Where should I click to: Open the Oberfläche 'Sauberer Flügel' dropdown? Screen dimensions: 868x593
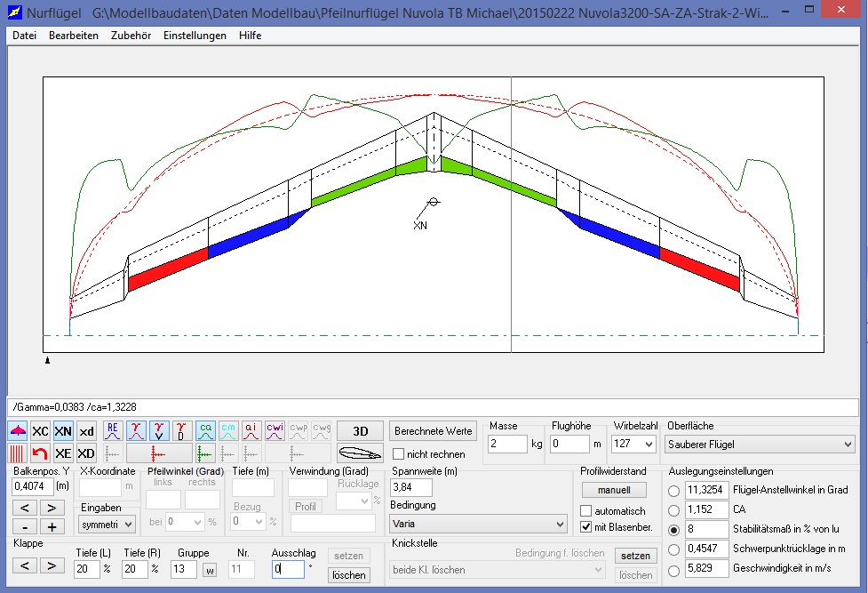[x=760, y=444]
